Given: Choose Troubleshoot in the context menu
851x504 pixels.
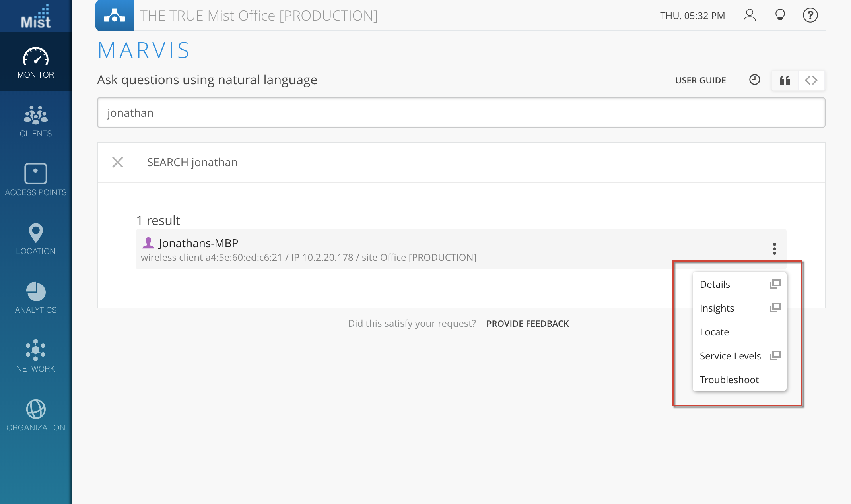Looking at the screenshot, I should pos(729,380).
